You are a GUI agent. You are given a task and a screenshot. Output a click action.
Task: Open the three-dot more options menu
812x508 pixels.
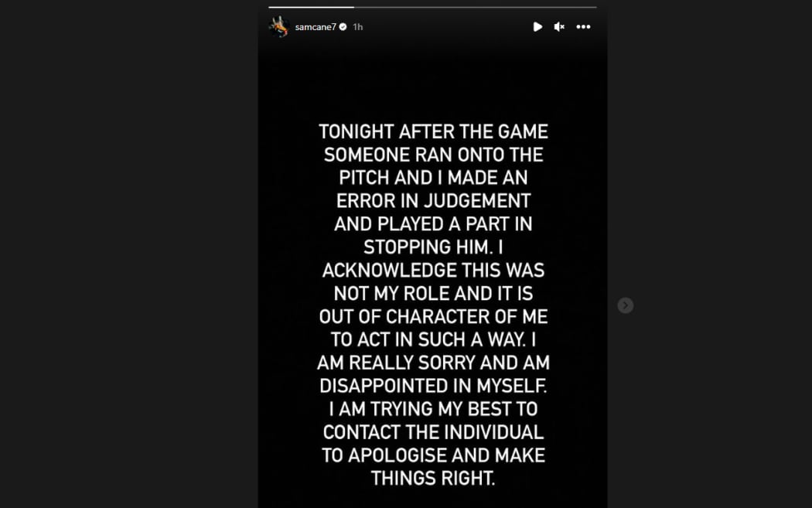pyautogui.click(x=583, y=27)
